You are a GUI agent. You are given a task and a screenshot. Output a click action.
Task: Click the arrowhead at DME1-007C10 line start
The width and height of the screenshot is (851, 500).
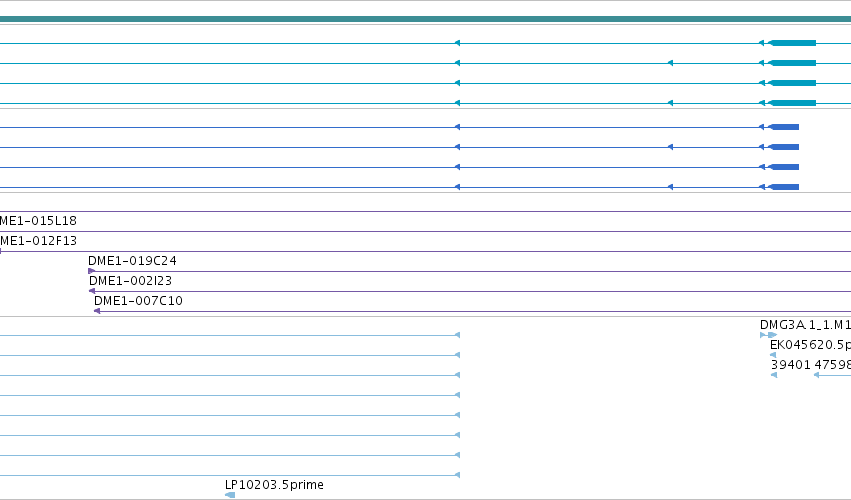97,311
